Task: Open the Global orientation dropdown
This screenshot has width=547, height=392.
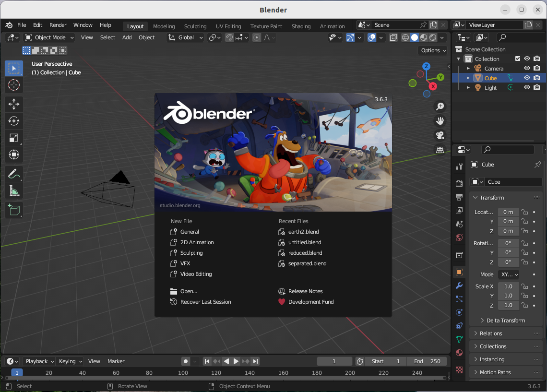Action: coord(185,37)
